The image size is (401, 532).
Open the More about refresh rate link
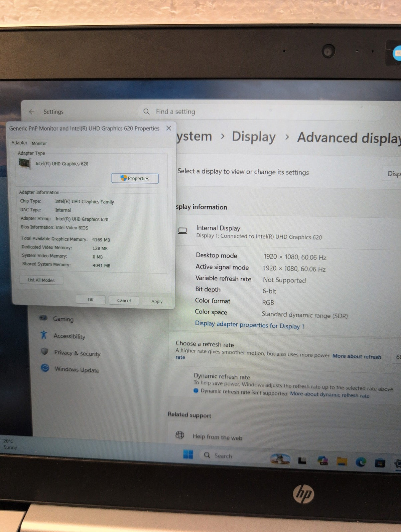coord(357,356)
